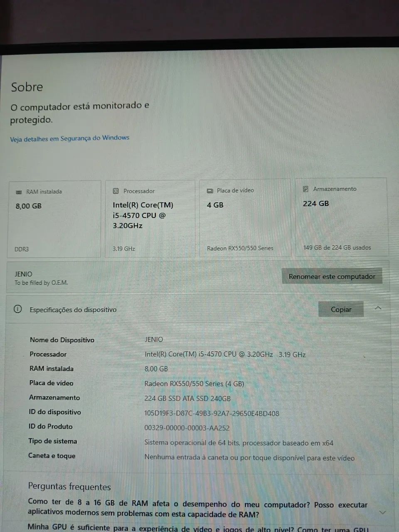The image size is (399, 532).
Task: Collapse the Especificações do dispositivo section
Action: coord(378,308)
